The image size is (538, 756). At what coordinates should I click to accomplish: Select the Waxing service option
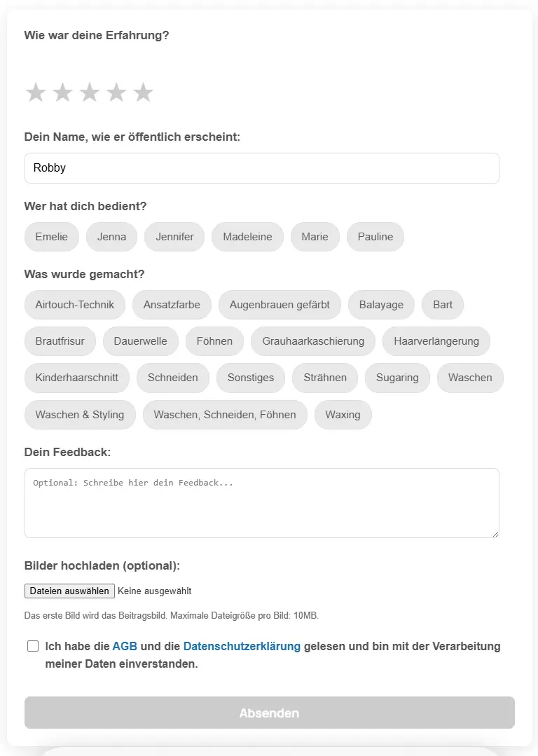coord(343,415)
